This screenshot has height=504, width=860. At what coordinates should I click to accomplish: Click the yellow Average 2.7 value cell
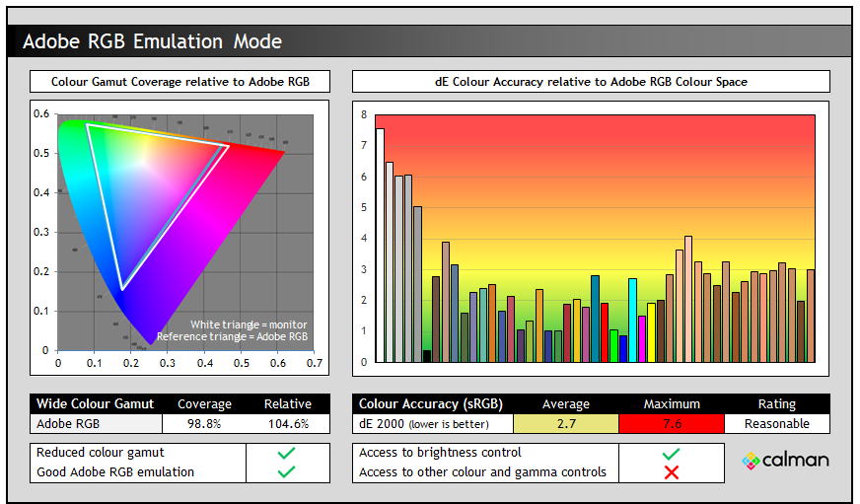coord(565,423)
